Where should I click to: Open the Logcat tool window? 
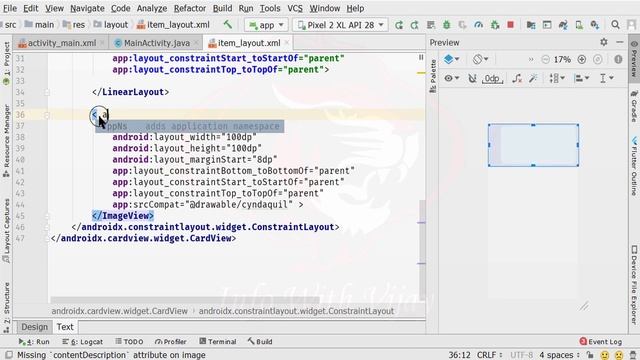[x=83, y=342]
